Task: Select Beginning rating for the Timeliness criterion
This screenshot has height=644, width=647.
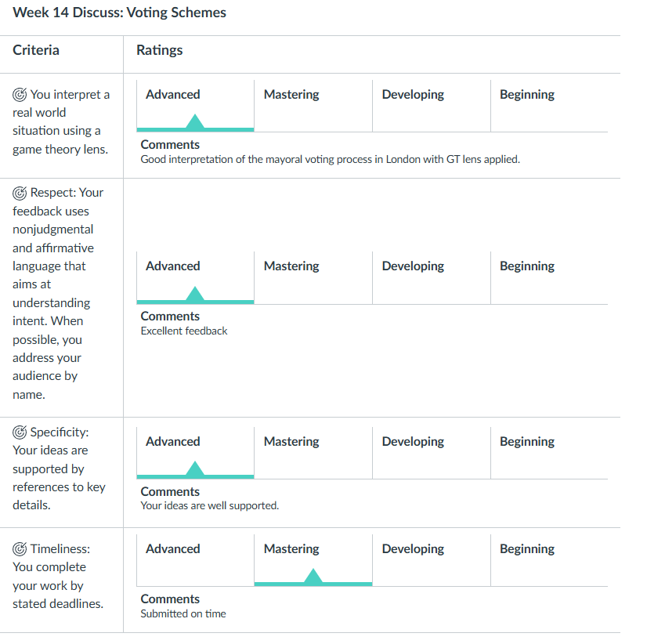Action: 549,559
